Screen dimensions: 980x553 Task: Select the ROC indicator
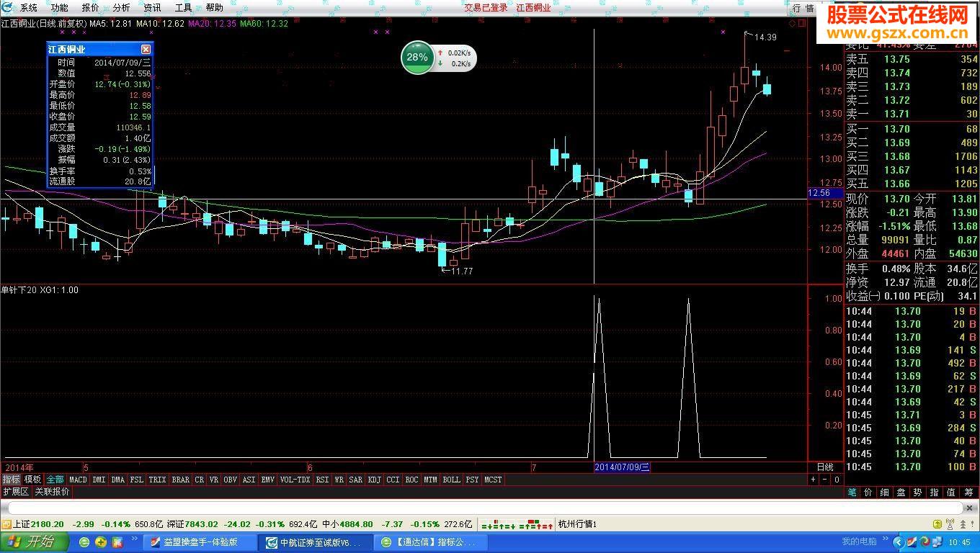[411, 479]
